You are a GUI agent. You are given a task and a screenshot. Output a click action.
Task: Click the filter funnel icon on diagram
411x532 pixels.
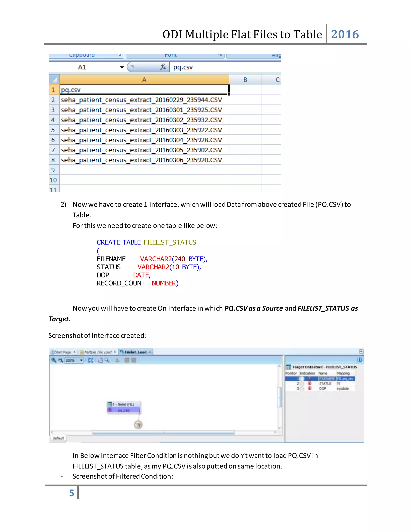(138, 425)
